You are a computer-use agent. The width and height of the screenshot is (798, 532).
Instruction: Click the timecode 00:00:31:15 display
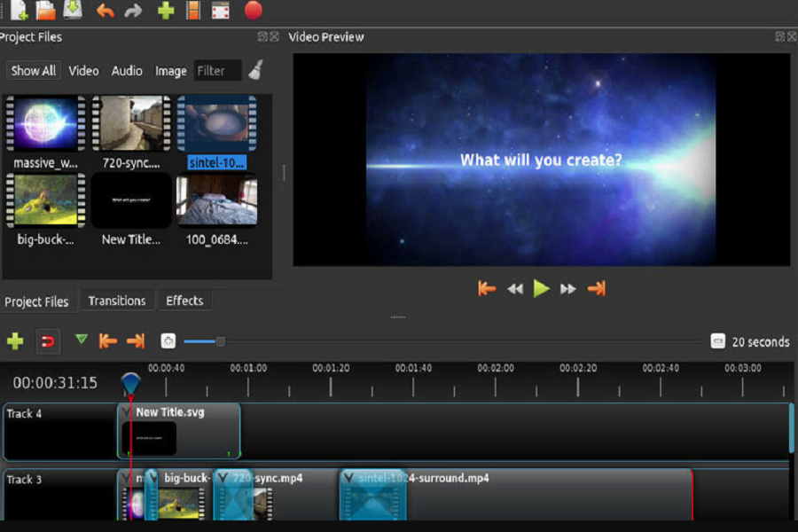pyautogui.click(x=55, y=383)
